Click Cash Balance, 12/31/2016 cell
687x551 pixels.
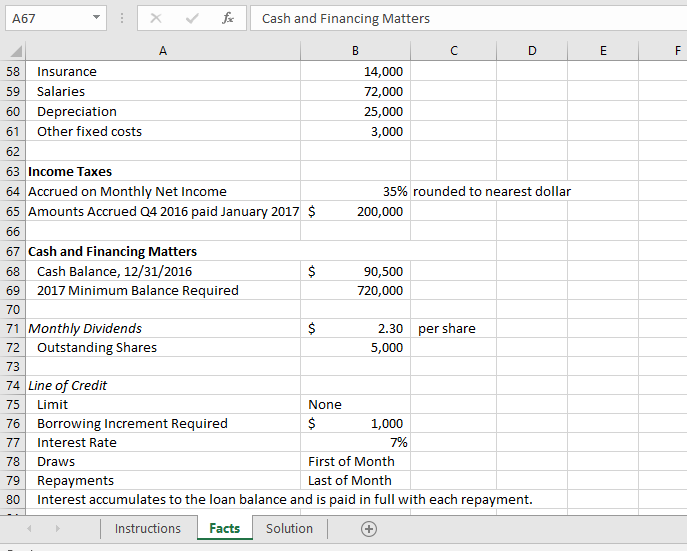pyautogui.click(x=163, y=272)
